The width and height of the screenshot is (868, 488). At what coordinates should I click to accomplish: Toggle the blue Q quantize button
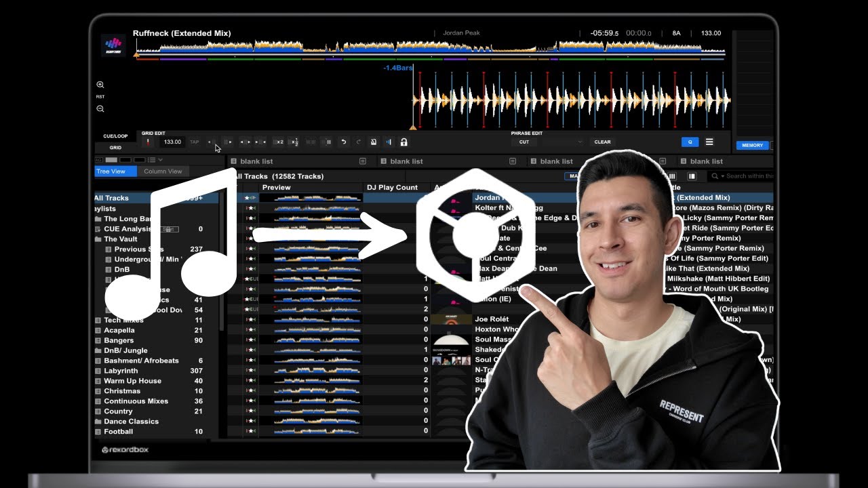coord(690,142)
